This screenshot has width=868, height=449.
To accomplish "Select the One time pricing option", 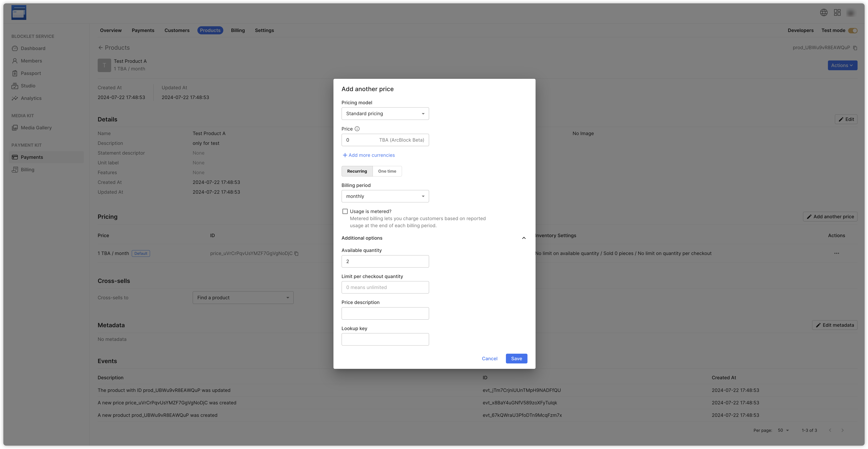I will [387, 171].
